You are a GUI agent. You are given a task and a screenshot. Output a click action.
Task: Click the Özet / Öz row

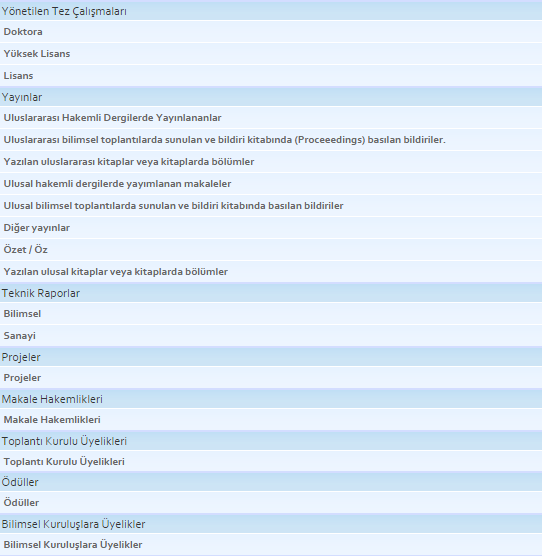[271, 250]
